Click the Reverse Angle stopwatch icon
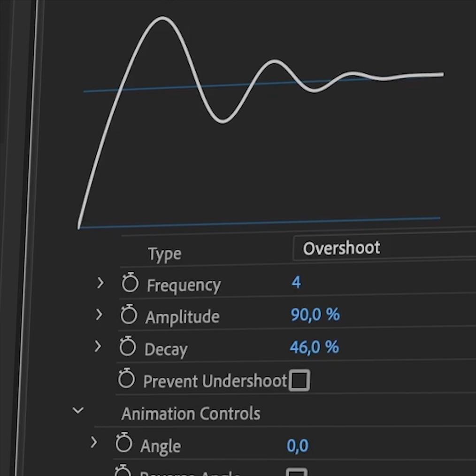The width and height of the screenshot is (476, 476). (123, 471)
